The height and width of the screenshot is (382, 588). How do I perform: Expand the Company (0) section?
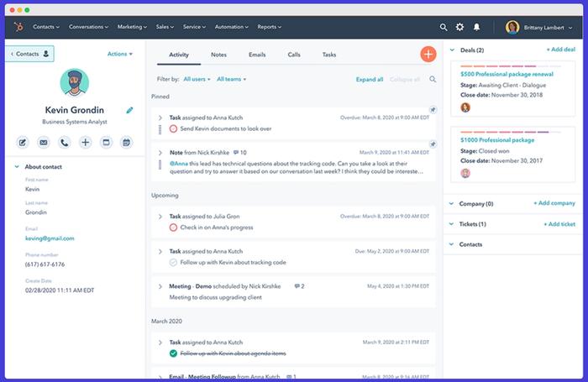point(451,203)
